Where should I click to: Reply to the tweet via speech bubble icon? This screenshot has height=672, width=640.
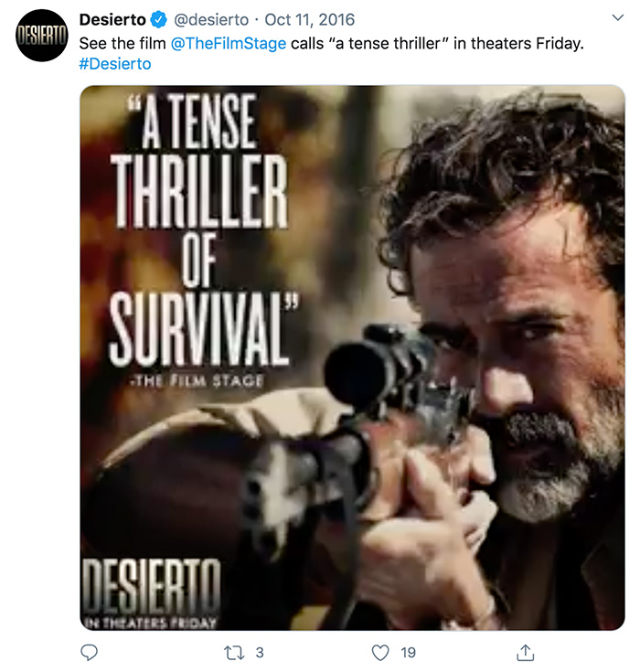pyautogui.click(x=90, y=652)
